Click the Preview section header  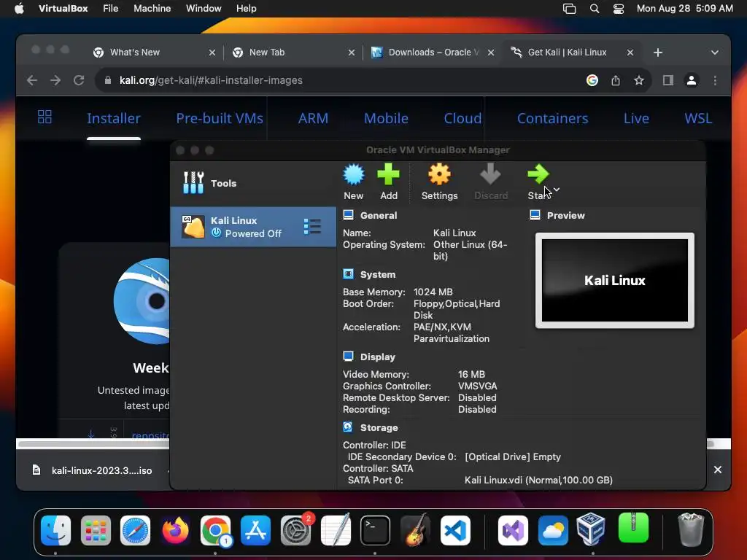point(565,215)
